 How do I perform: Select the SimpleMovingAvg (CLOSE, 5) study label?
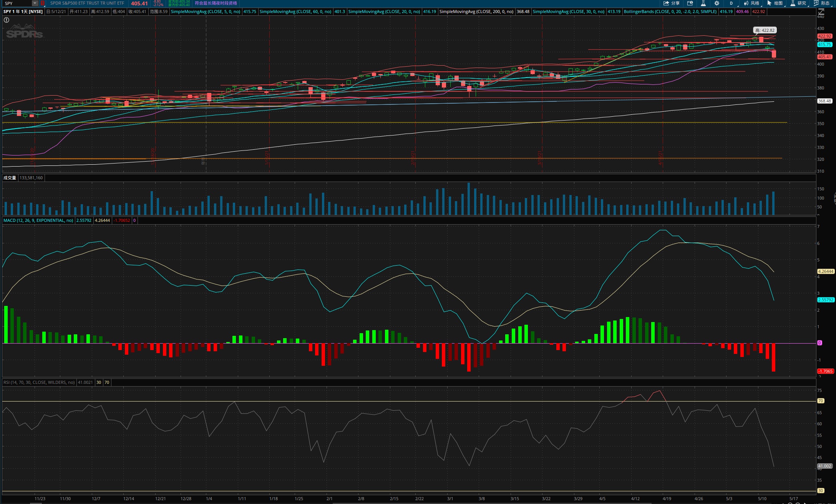pyautogui.click(x=206, y=12)
